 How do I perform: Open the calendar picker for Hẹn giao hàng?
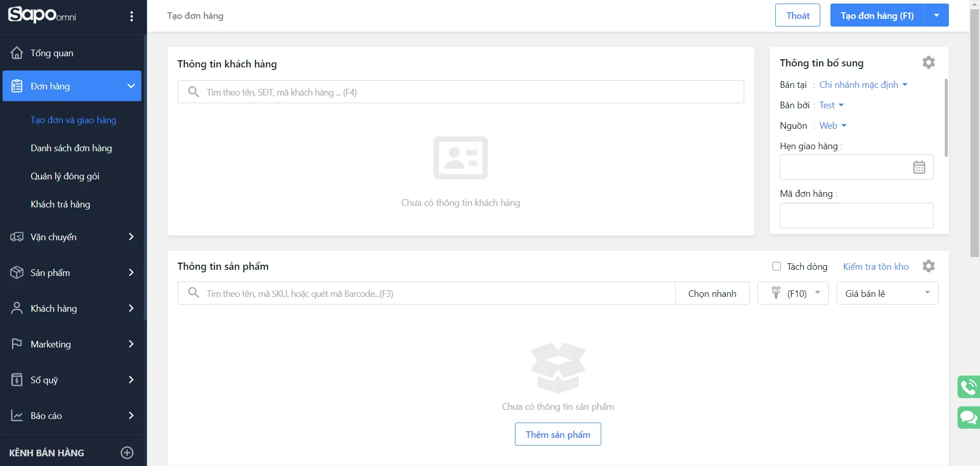coord(919,167)
